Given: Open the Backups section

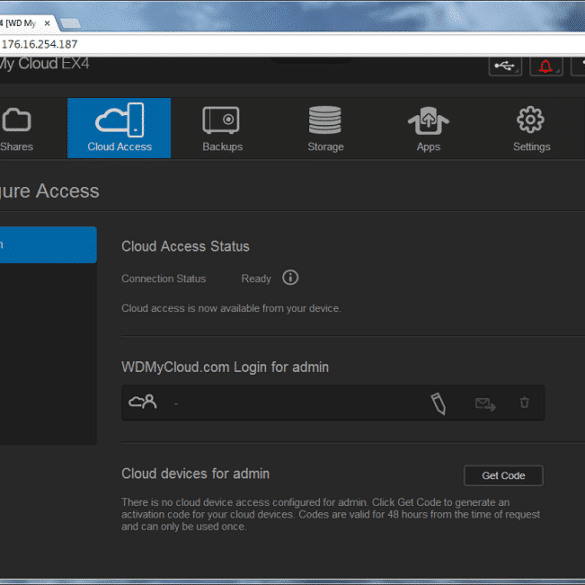Looking at the screenshot, I should [x=222, y=128].
